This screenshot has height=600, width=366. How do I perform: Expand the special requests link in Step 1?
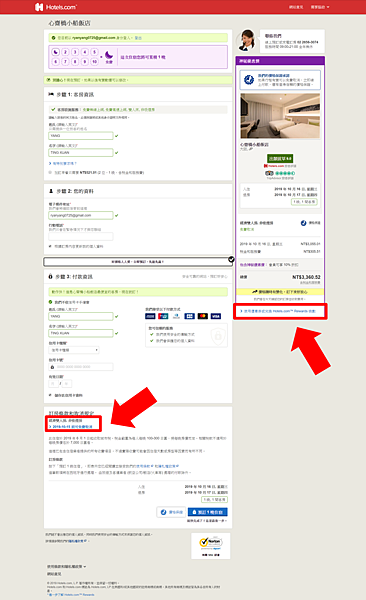pos(63,163)
